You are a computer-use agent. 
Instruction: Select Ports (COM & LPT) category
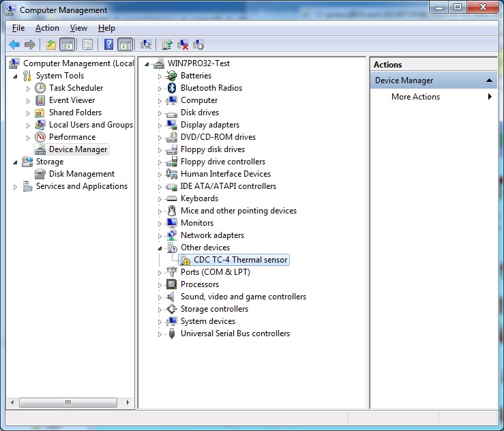click(x=215, y=272)
